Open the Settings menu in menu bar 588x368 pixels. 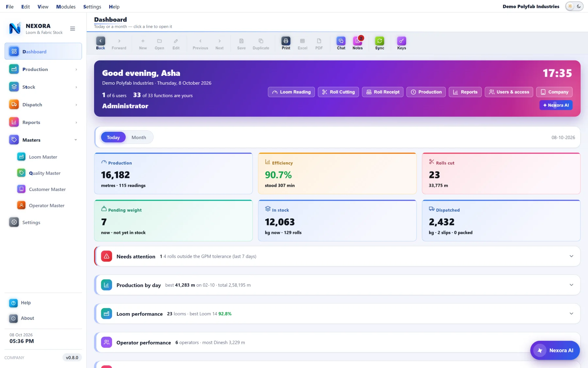pyautogui.click(x=92, y=7)
